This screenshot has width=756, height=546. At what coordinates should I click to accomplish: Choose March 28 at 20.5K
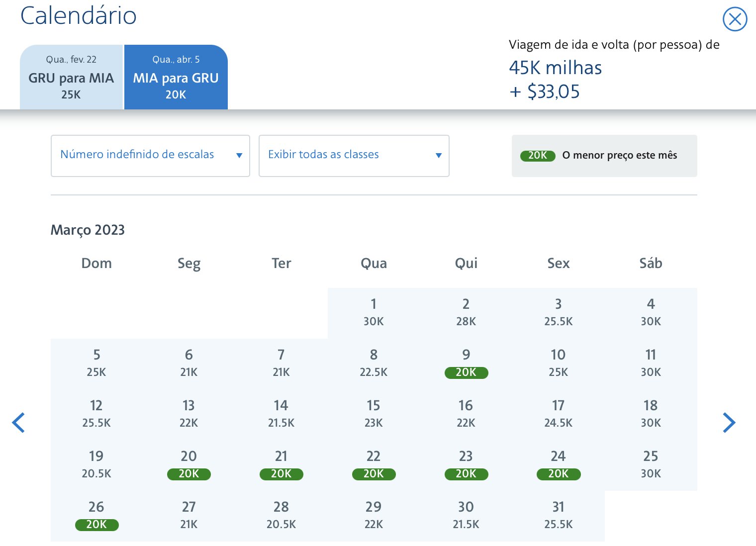pyautogui.click(x=282, y=516)
